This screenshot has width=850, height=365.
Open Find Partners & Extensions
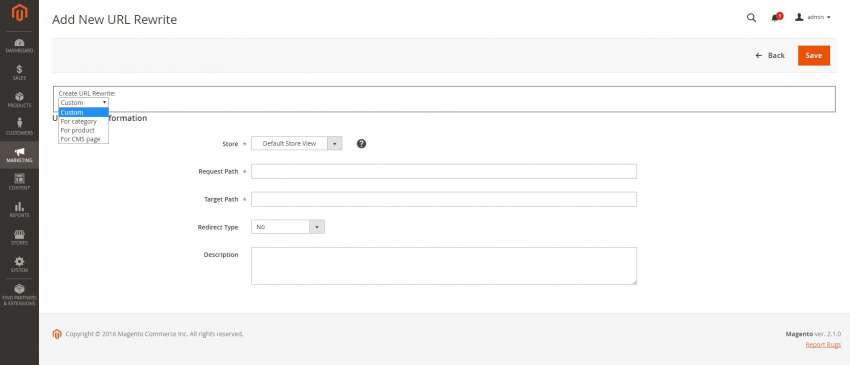(19, 295)
